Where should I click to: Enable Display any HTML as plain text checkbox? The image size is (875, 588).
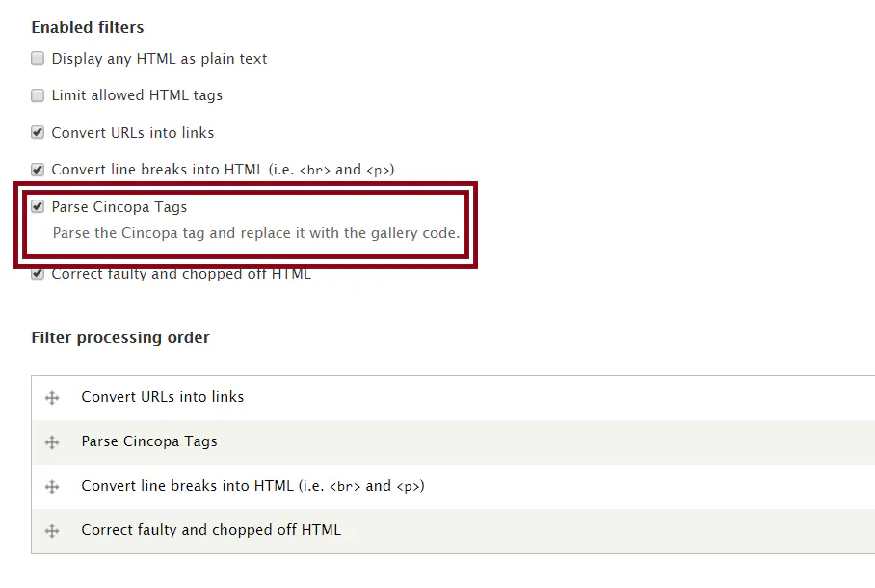38,58
